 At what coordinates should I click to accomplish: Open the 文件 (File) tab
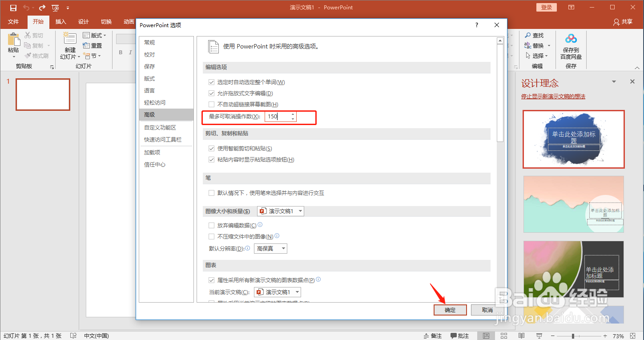[x=13, y=21]
